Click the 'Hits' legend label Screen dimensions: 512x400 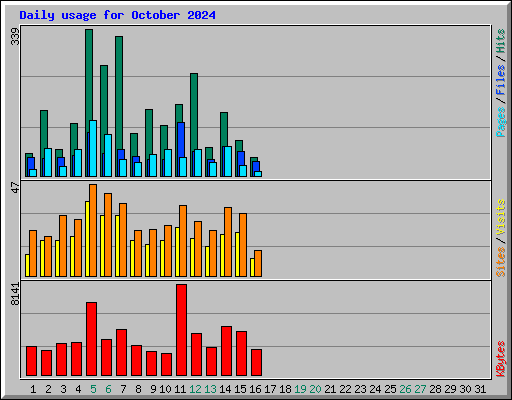point(501,41)
